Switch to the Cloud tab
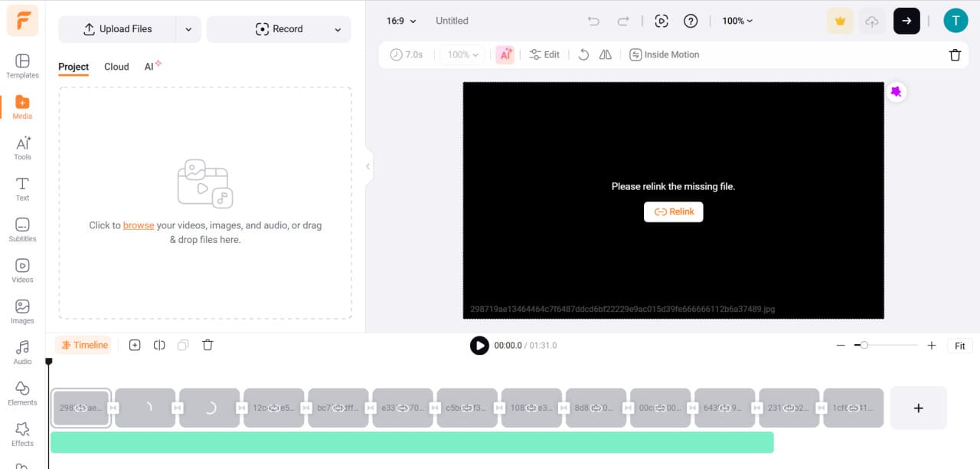This screenshot has width=980, height=469. pos(116,67)
